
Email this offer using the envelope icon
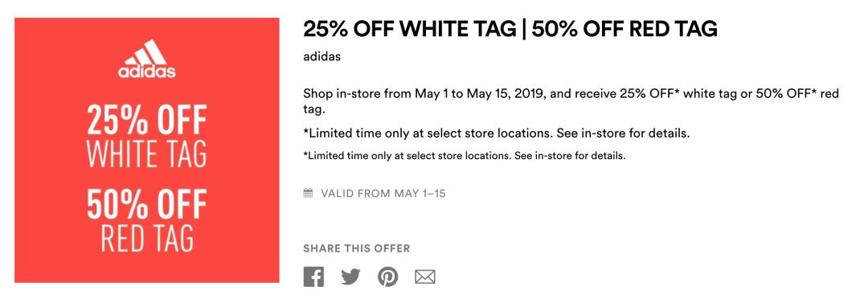[425, 276]
